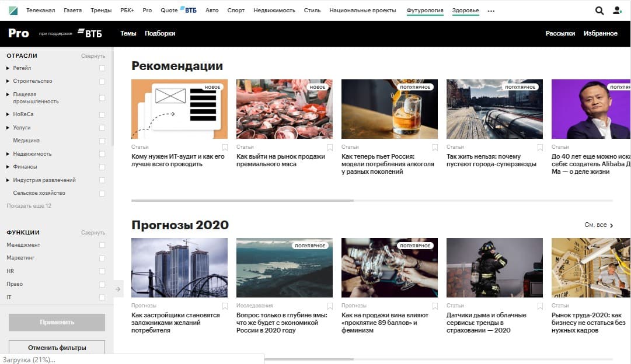
Task: Click the VTB sponsor logo in black bar
Action: pyautogui.click(x=90, y=33)
